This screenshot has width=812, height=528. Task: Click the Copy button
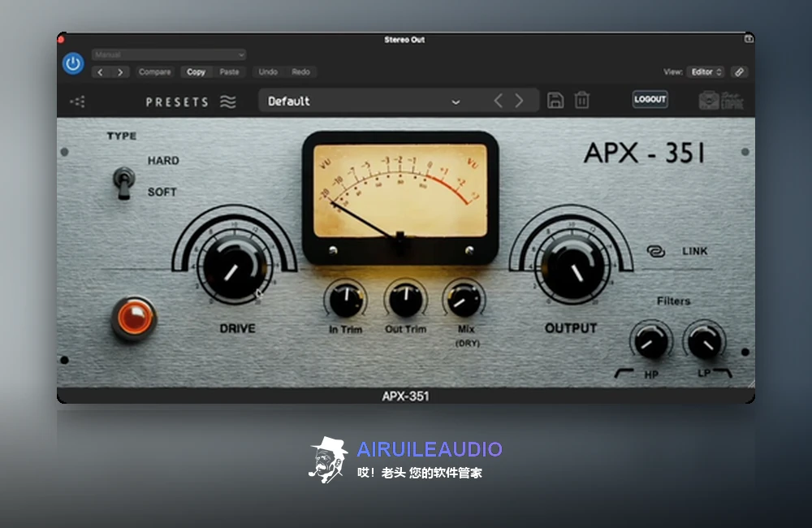coord(197,72)
